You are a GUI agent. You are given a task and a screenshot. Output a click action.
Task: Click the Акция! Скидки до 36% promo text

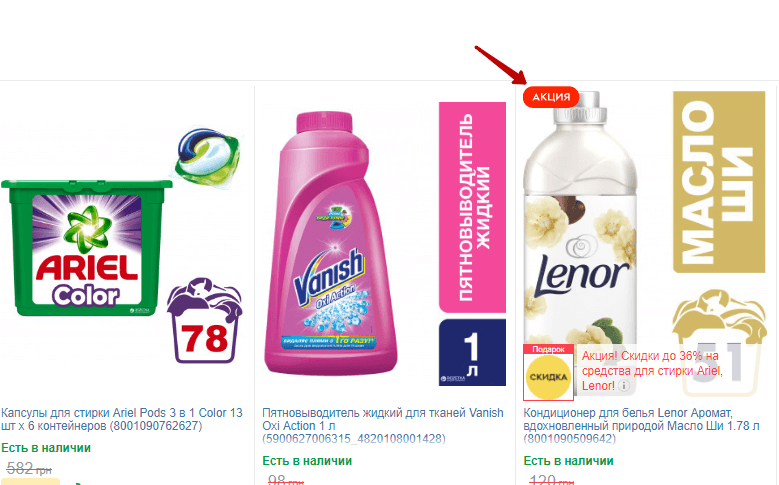point(652,371)
